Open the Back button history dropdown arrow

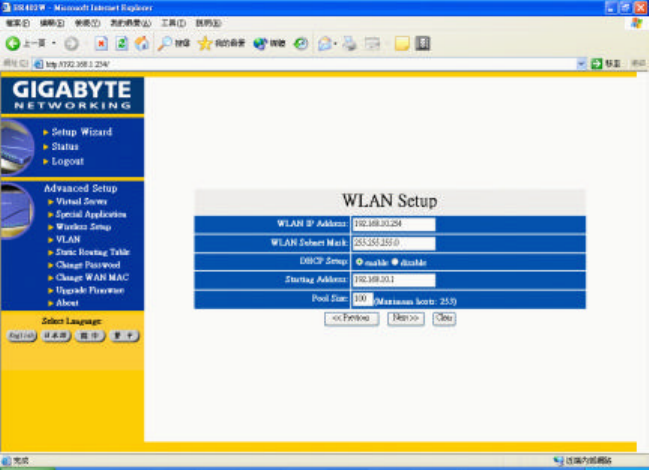[x=54, y=43]
